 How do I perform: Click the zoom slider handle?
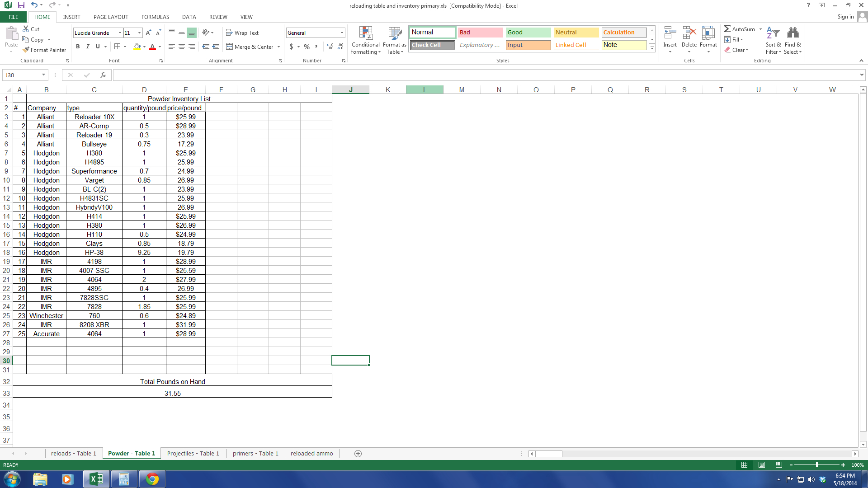click(816, 465)
